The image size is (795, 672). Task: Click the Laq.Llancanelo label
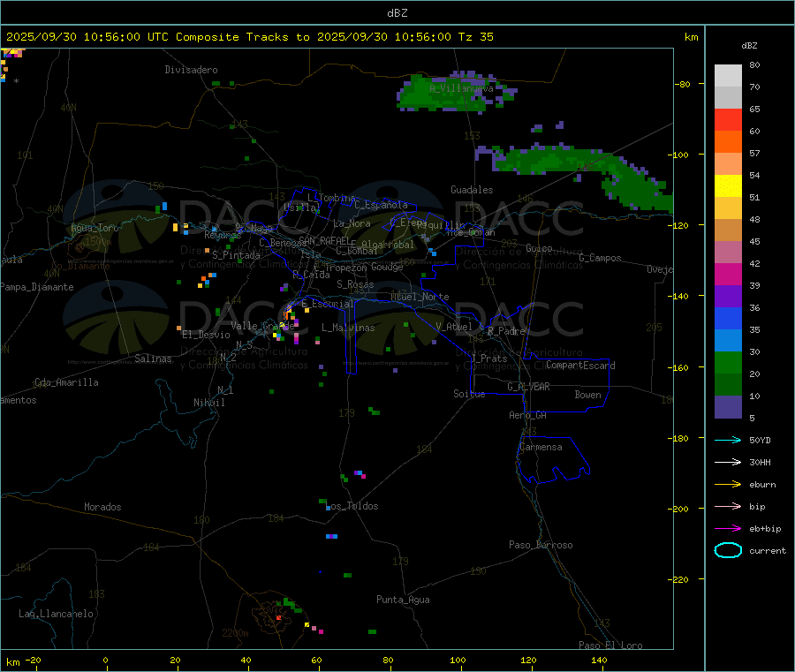tap(57, 614)
